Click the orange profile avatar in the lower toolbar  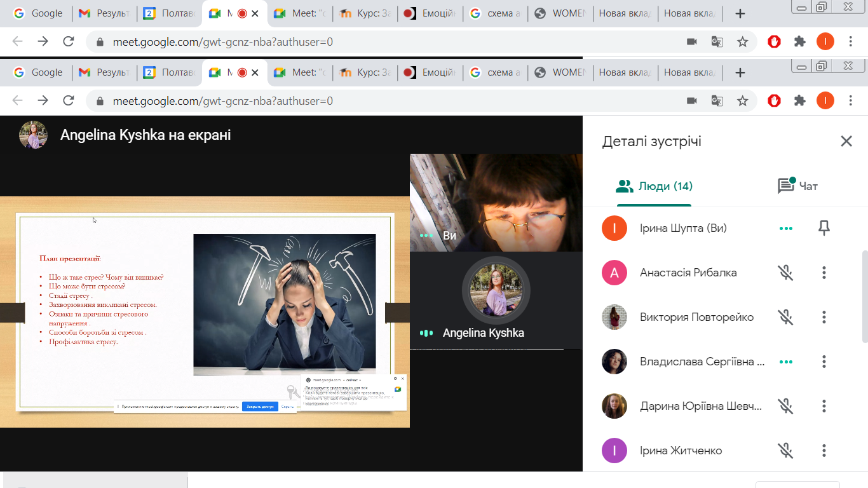coord(825,100)
